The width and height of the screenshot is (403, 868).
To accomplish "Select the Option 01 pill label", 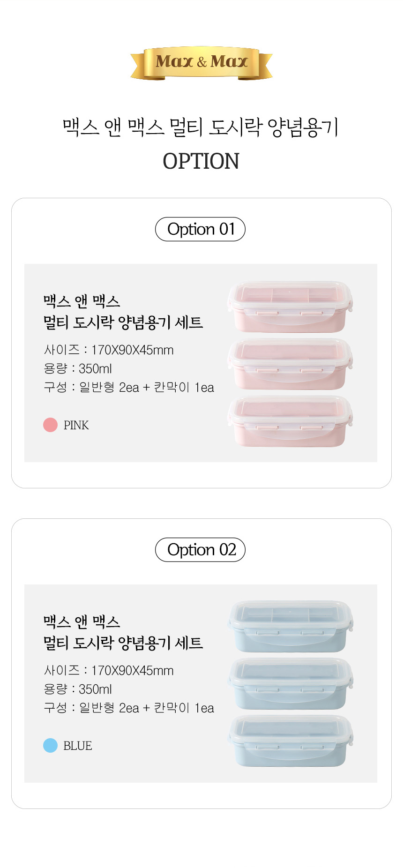I will [200, 229].
